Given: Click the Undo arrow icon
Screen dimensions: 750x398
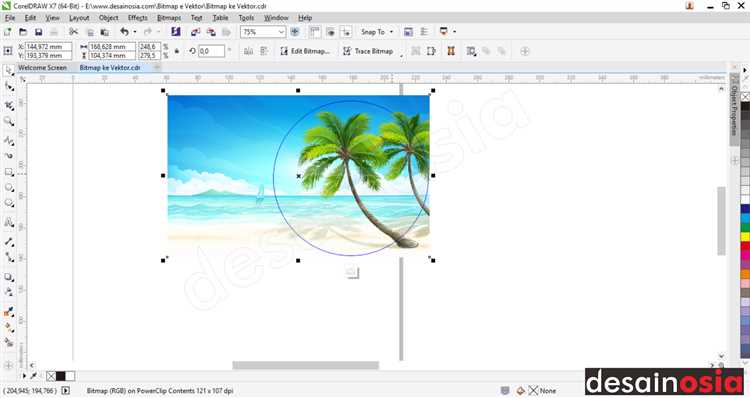Looking at the screenshot, I should pos(124,32).
